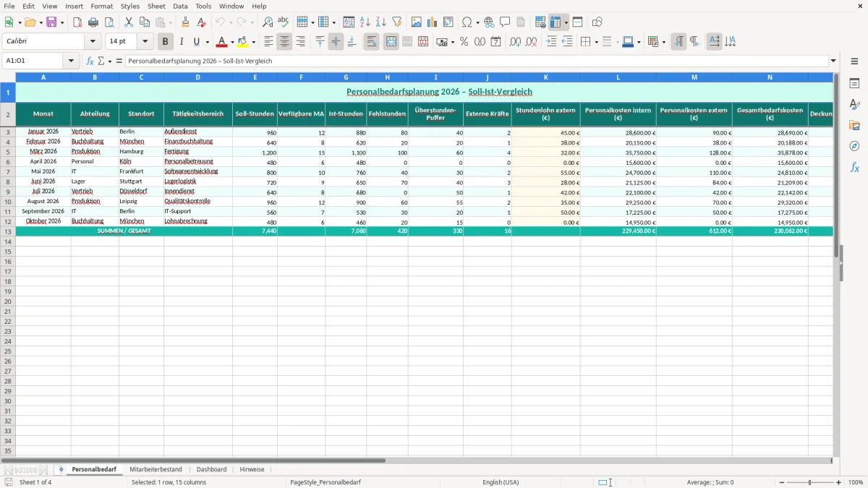
Task: Toggle Italic formatting
Action: point(182,42)
